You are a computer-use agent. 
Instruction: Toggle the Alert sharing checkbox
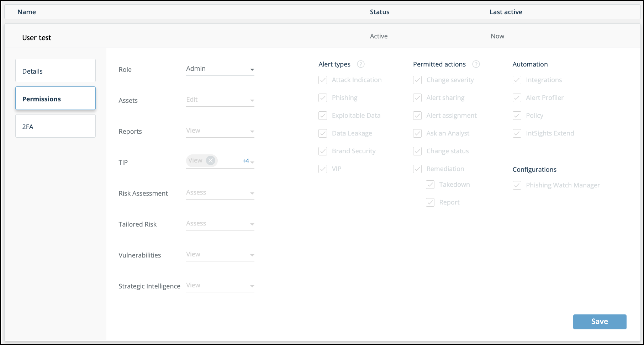click(x=417, y=98)
